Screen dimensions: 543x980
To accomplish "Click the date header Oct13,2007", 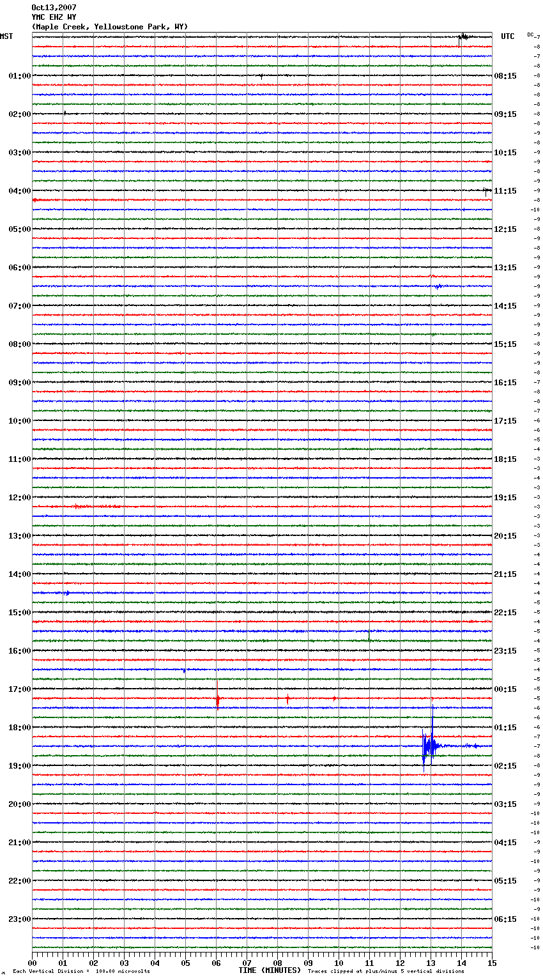I will point(54,8).
